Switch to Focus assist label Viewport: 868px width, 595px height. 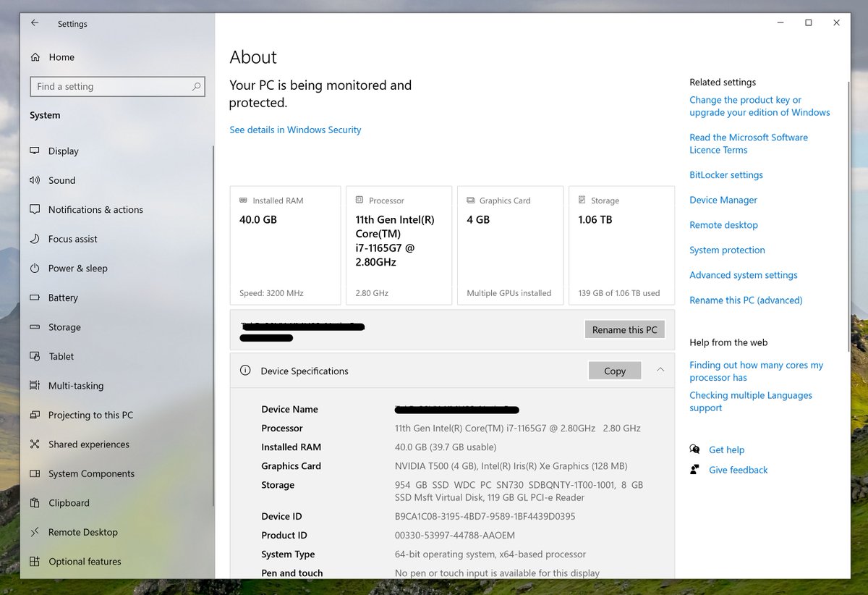pos(72,239)
